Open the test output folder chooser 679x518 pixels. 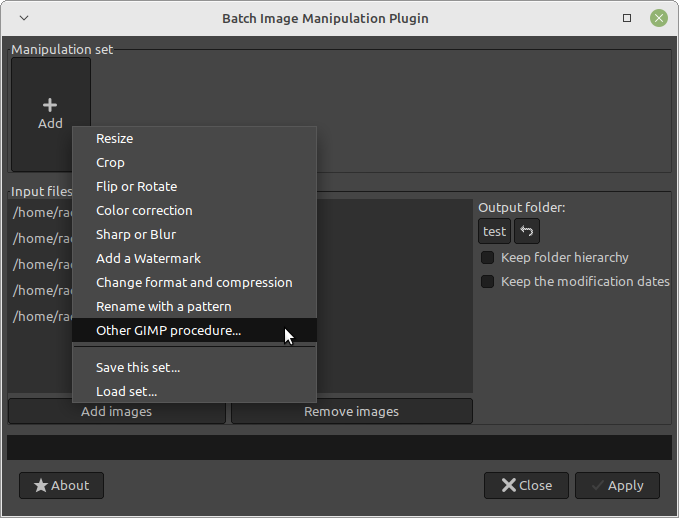[x=495, y=231]
